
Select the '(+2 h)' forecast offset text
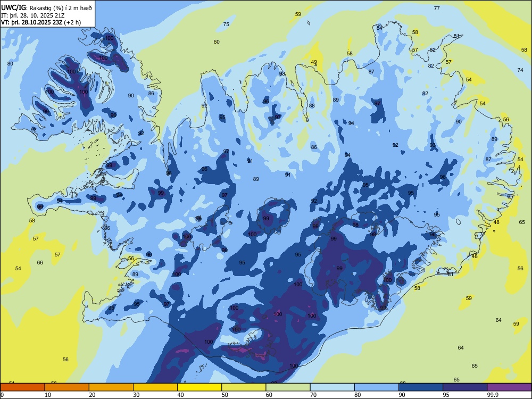72,22
